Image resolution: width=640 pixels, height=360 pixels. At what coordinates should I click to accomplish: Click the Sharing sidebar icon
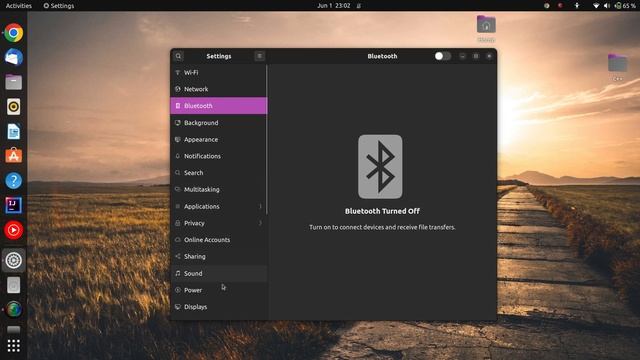coord(178,256)
